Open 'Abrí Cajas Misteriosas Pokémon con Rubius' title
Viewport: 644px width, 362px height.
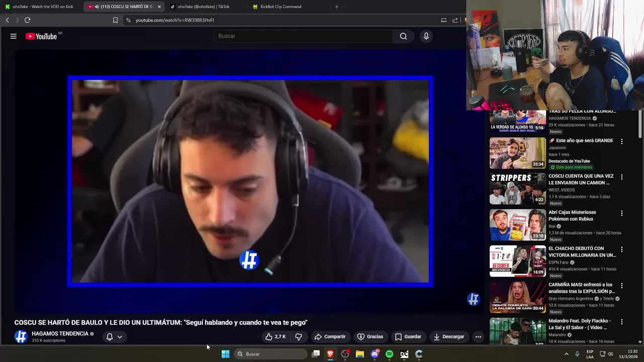pyautogui.click(x=573, y=216)
